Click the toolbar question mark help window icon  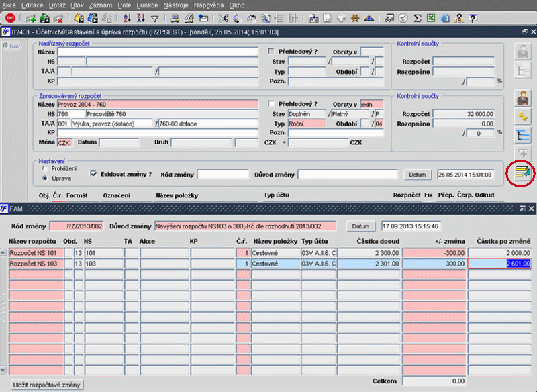473,18
